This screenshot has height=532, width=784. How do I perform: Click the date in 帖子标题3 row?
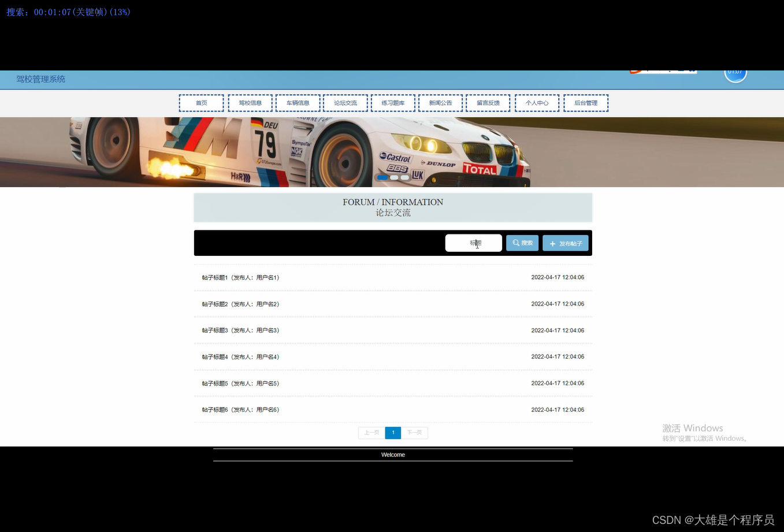pos(558,330)
